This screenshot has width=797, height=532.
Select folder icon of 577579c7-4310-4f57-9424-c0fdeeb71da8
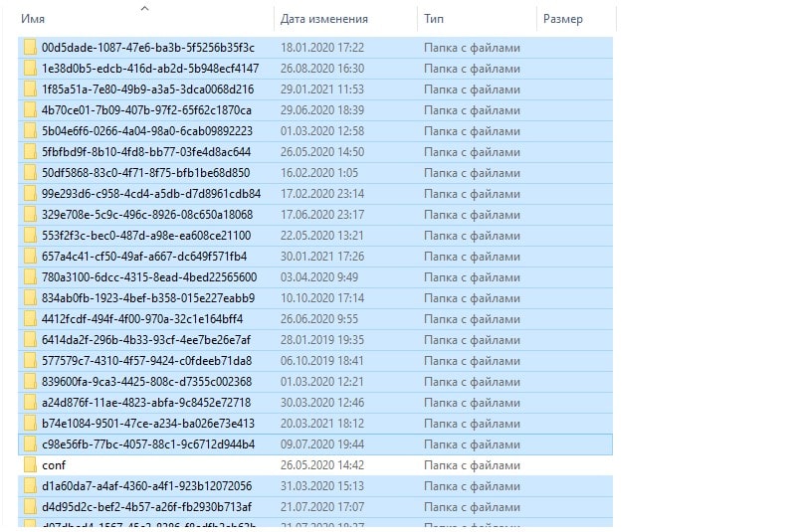coord(30,360)
